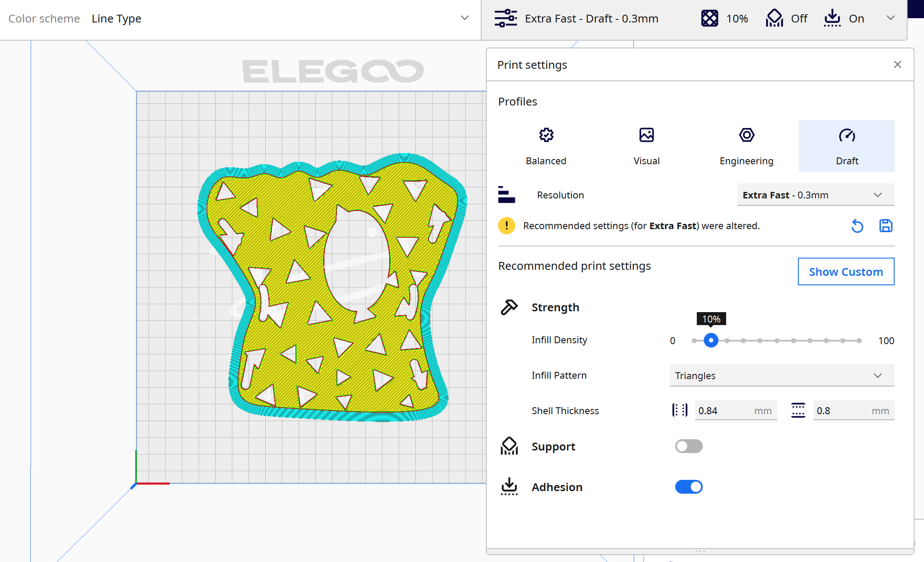Click the save settings icon
The width and height of the screenshot is (924, 562).
887,225
